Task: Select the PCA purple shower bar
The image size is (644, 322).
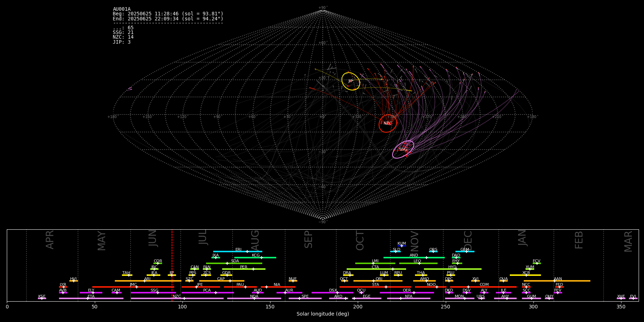Action: point(208,293)
